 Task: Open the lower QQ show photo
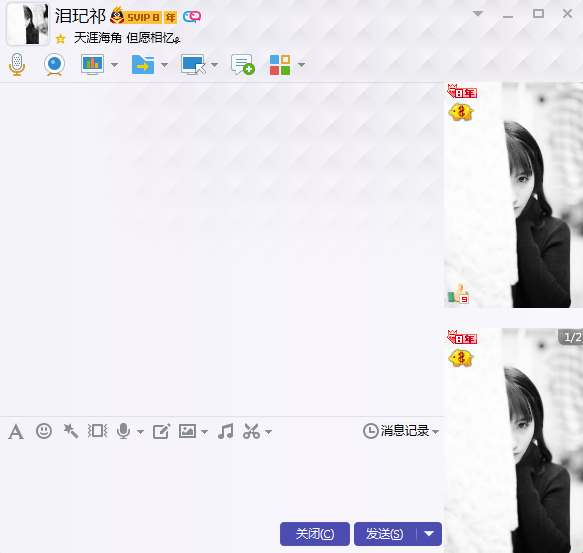point(513,440)
